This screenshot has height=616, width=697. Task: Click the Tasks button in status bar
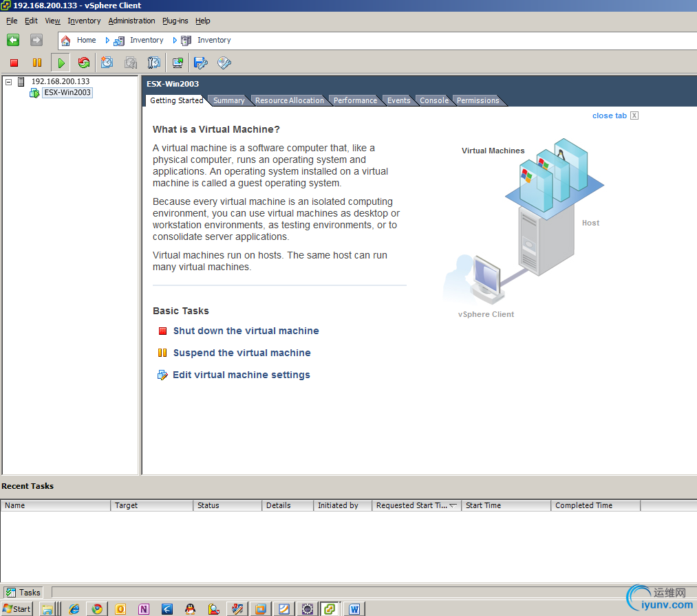click(23, 593)
